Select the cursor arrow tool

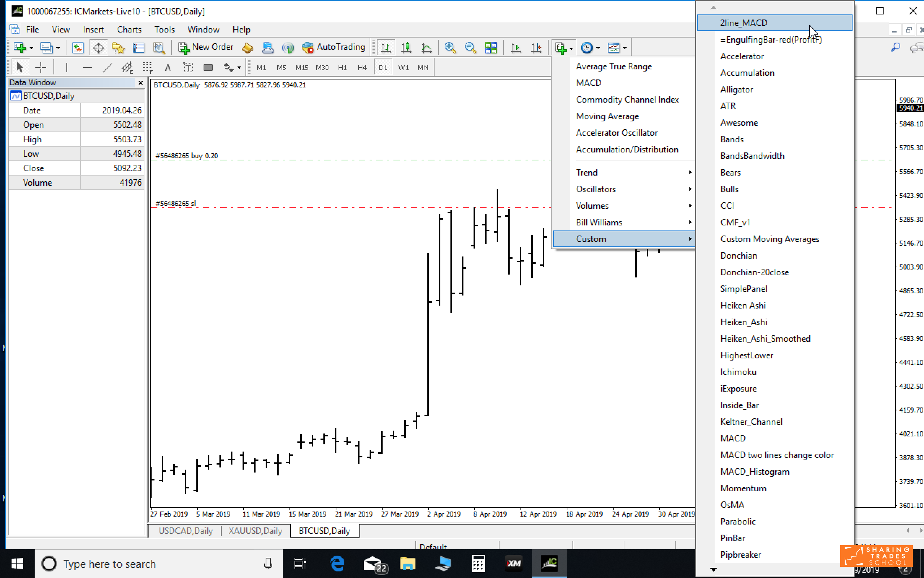pos(20,68)
